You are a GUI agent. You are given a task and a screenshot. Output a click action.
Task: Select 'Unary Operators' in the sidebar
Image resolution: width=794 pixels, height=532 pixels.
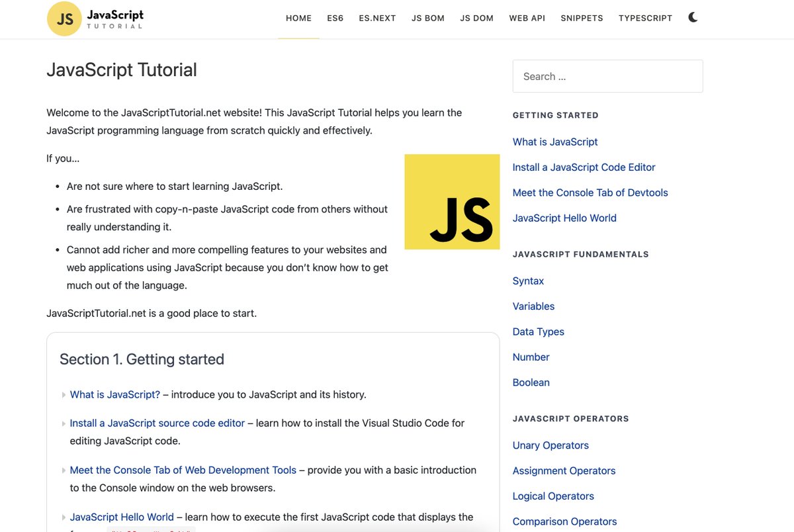pos(551,445)
